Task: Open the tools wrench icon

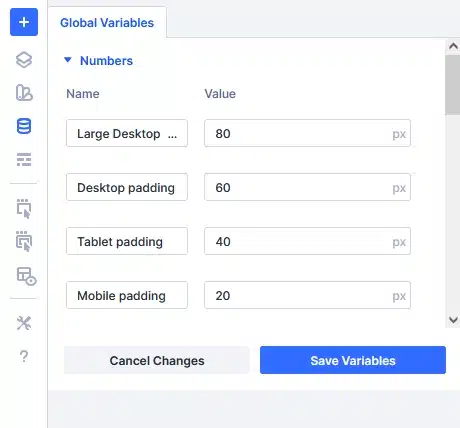Action: click(x=24, y=323)
